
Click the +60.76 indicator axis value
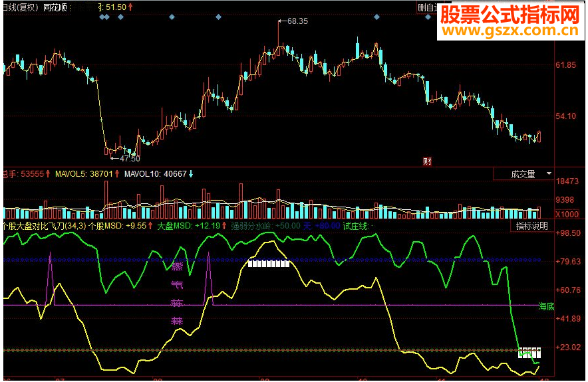(568, 290)
